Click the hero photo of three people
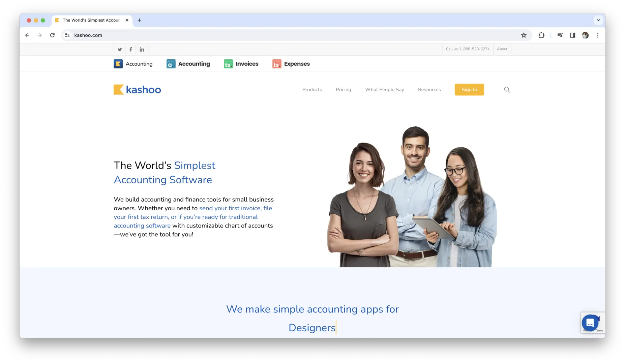Screen dimensions: 625x364 [x=412, y=196]
